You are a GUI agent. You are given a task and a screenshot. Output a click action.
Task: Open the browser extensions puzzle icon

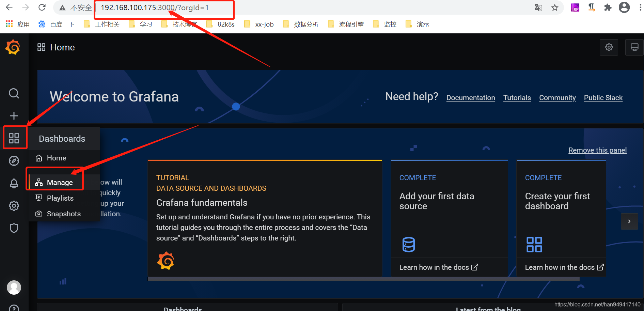tap(608, 7)
